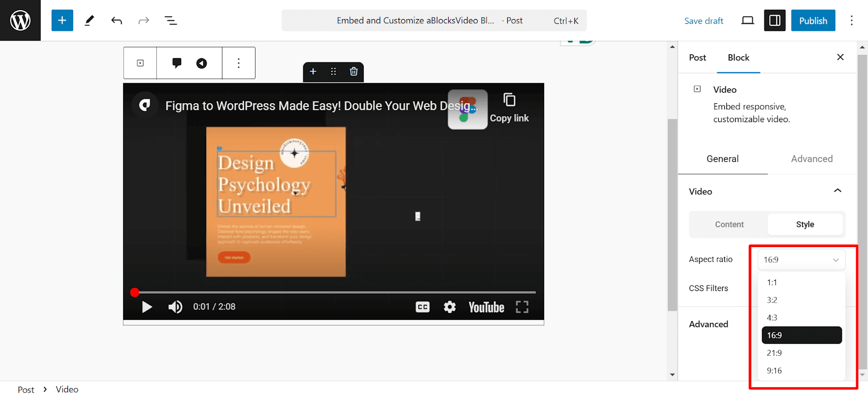Image resolution: width=868 pixels, height=397 pixels.
Task: Switch to Style segment
Action: [805, 224]
